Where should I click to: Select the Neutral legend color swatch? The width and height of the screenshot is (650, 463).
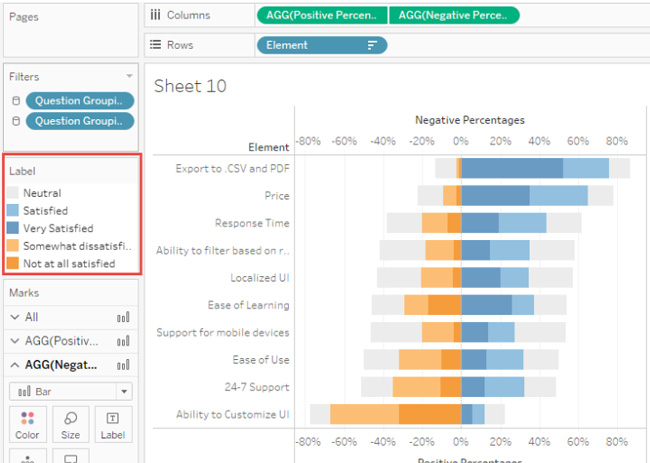coord(14,193)
